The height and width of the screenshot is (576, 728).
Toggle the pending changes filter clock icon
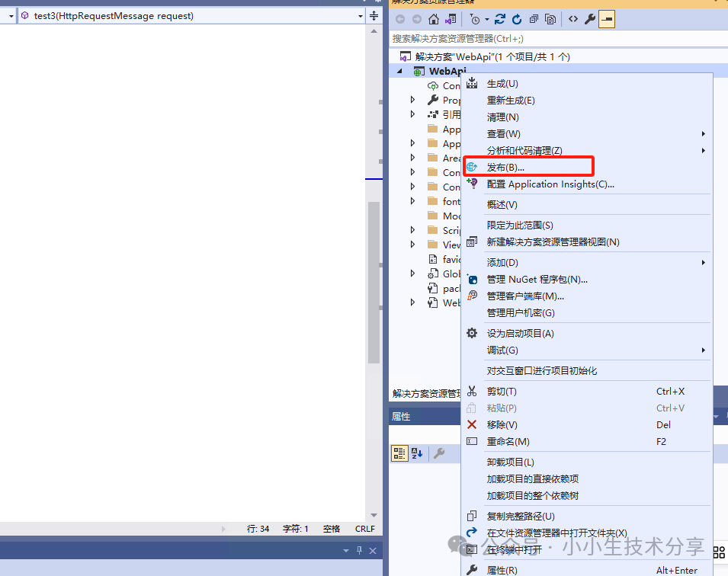click(x=474, y=19)
